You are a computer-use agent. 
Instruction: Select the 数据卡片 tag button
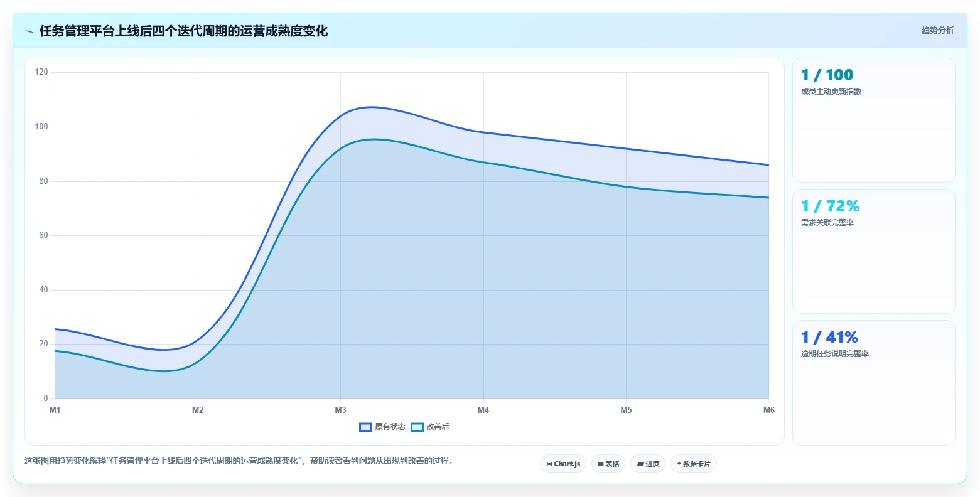point(694,464)
